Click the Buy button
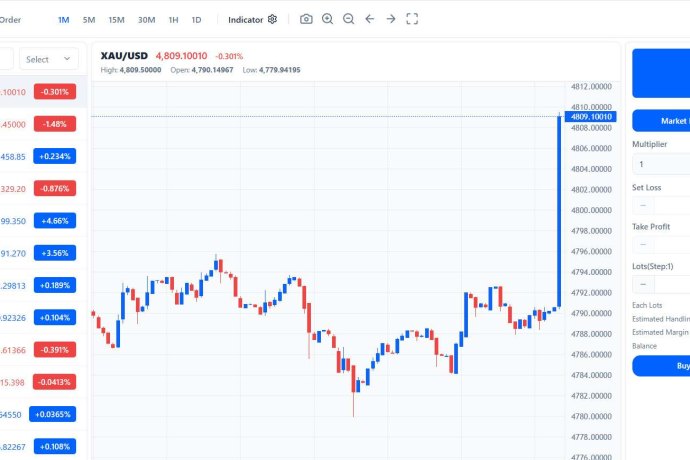The height and width of the screenshot is (460, 690). pos(661,366)
